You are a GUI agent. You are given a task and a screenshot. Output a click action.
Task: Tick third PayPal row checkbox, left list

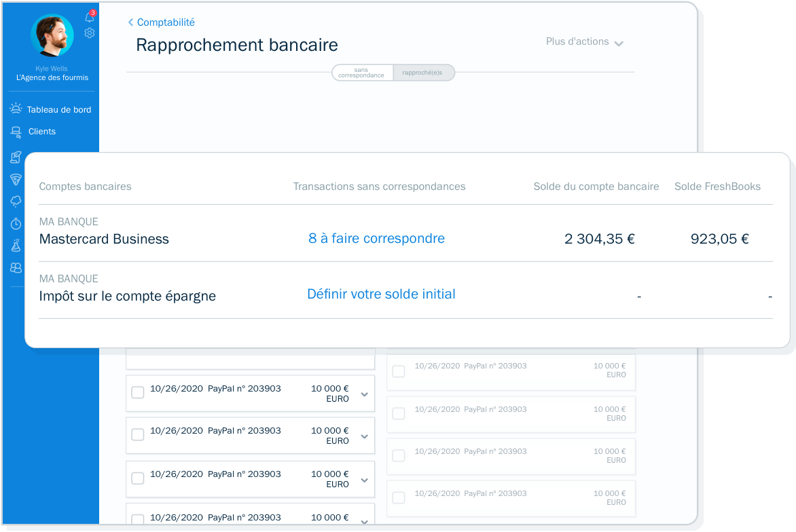pos(138,478)
